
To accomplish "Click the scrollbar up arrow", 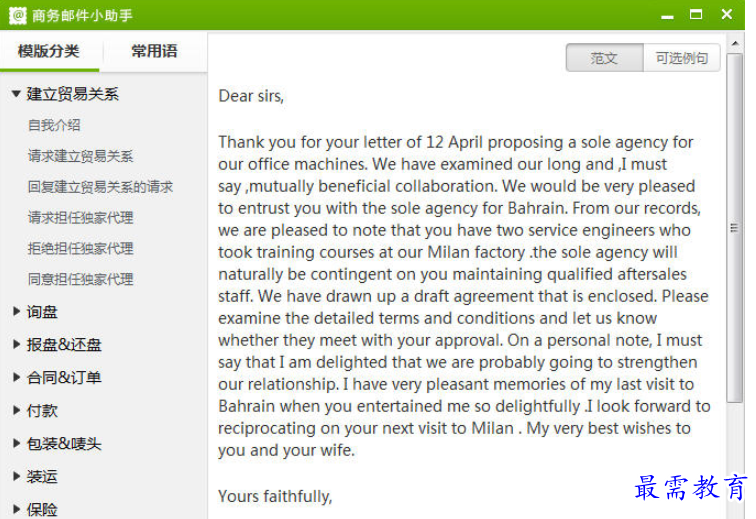I will click(735, 43).
